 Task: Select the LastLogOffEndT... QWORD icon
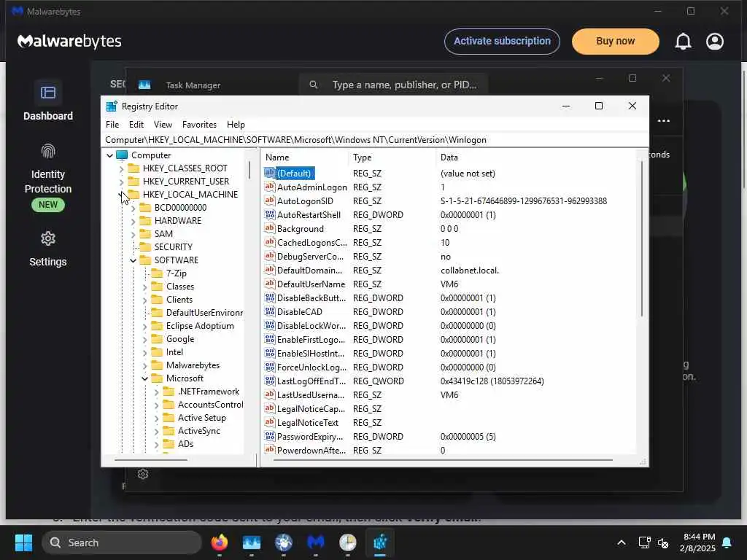click(x=270, y=381)
